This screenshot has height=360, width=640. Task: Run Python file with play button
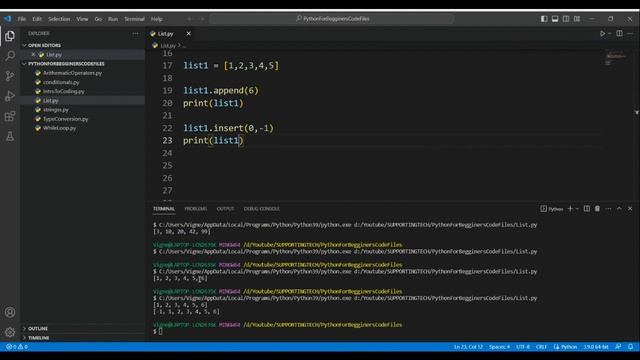[602, 33]
